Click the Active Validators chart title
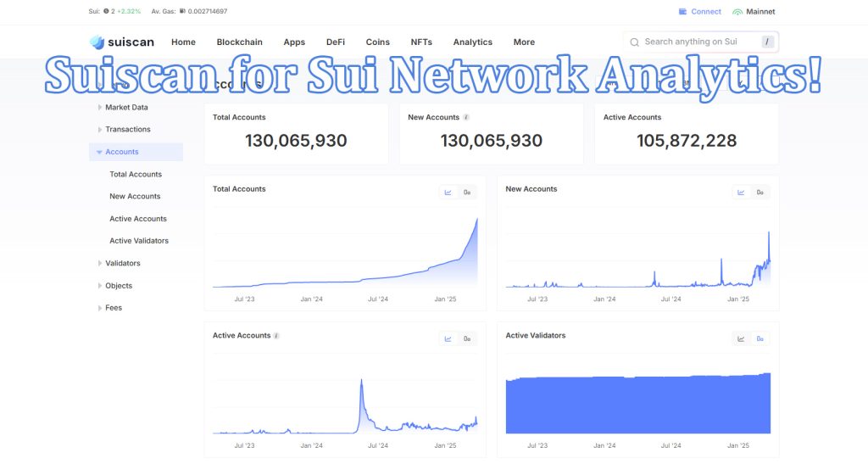Viewport: 868px width, 464px height. pos(536,336)
